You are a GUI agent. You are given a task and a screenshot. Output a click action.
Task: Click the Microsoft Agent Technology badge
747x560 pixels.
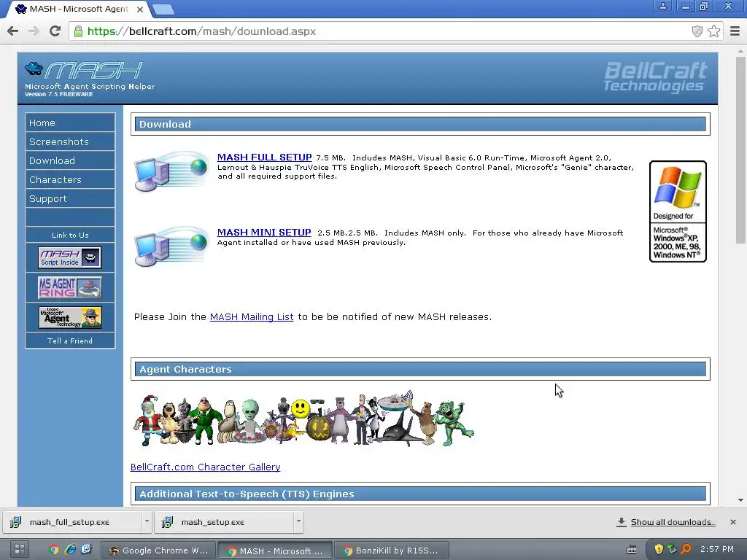[70, 317]
